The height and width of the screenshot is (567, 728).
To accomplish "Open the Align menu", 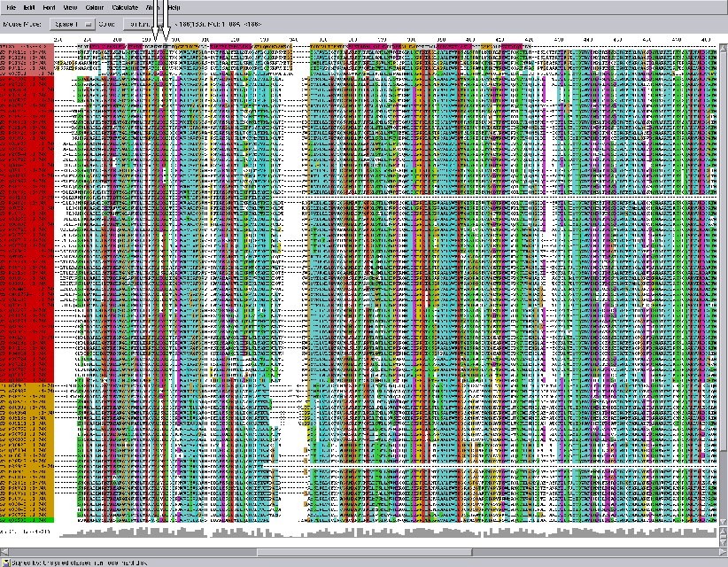I will pyautogui.click(x=151, y=7).
